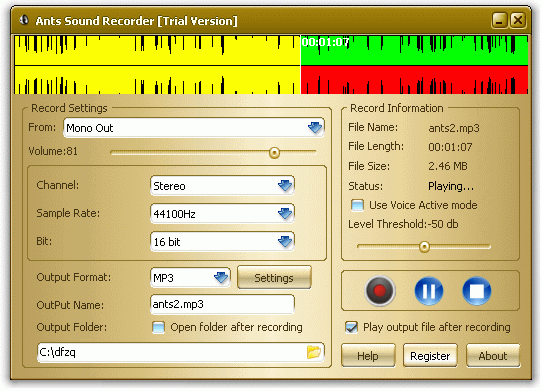Click the Status text Playing...
The height and width of the screenshot is (391, 542).
pos(451,186)
